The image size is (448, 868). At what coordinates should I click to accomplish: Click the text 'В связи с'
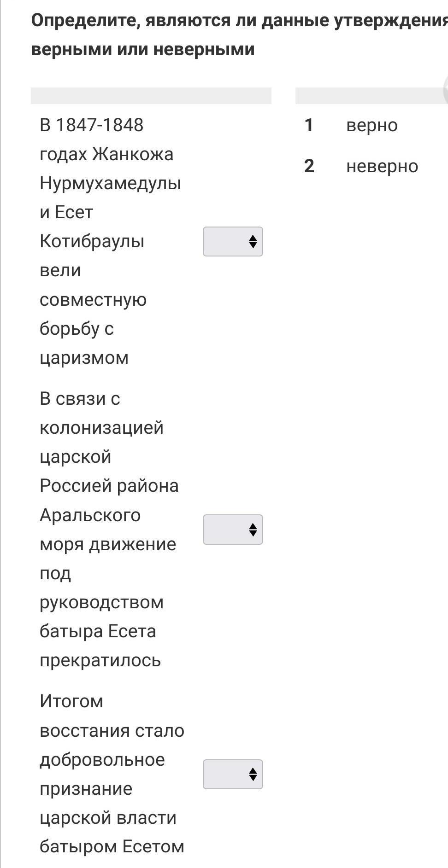tap(80, 399)
